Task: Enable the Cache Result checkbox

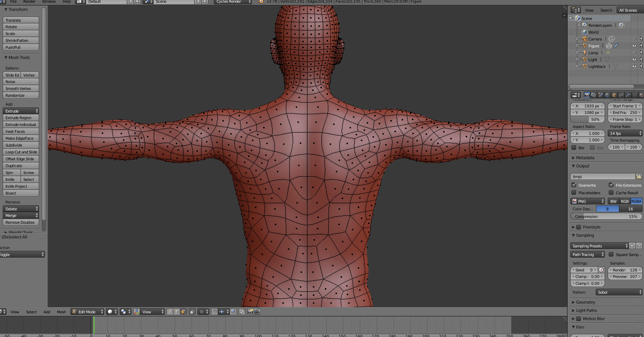Action: pos(611,193)
